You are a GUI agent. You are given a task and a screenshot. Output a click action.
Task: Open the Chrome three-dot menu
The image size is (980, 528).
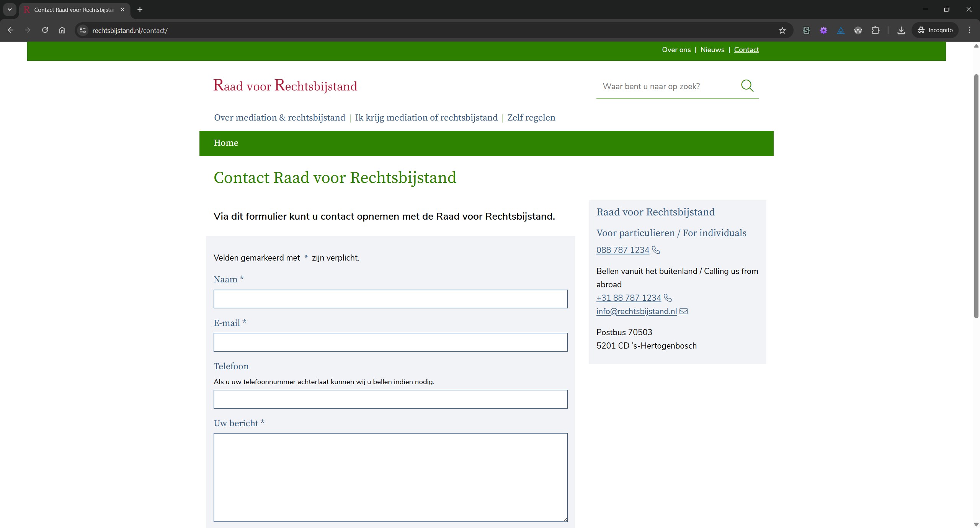(x=969, y=30)
